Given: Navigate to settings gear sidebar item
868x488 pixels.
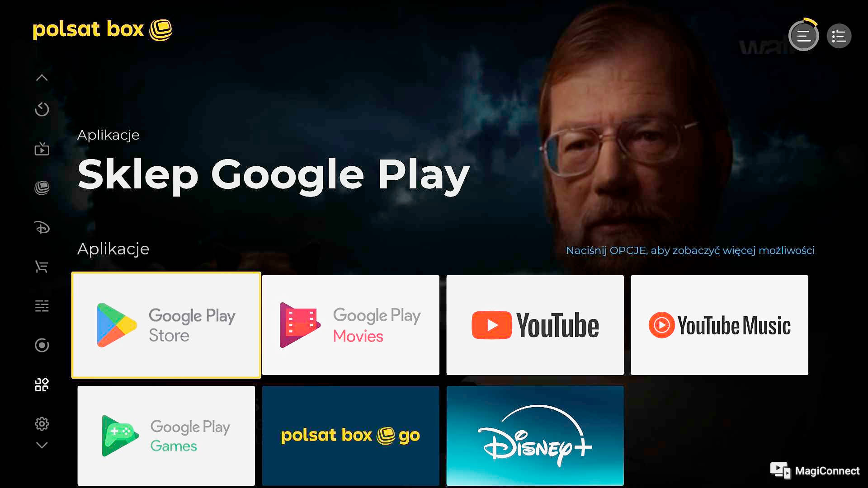Looking at the screenshot, I should pos(41,423).
